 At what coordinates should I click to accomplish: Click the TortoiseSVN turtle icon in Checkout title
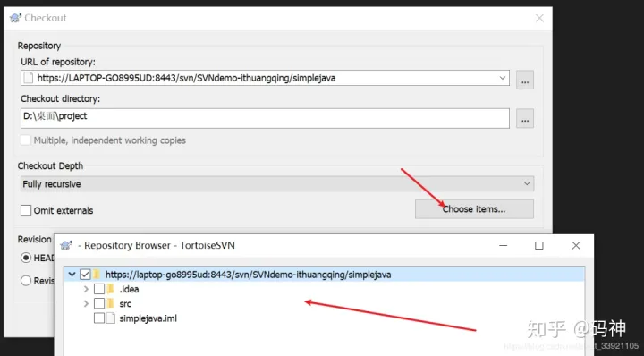tap(15, 18)
